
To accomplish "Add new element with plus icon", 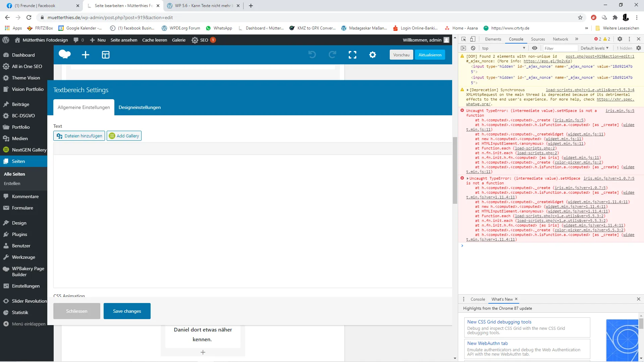I will pos(86,55).
